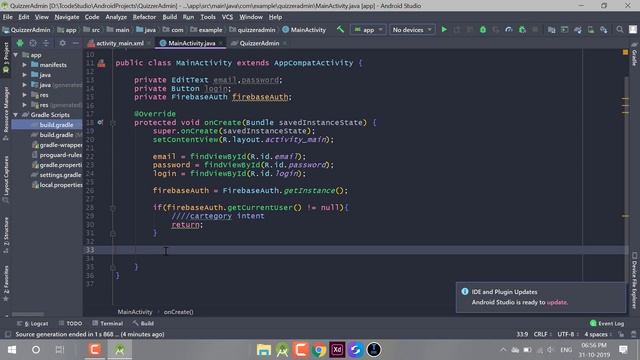Fold the onCreate method at line 18
Viewport: 640px width, 360px height.
point(113,122)
